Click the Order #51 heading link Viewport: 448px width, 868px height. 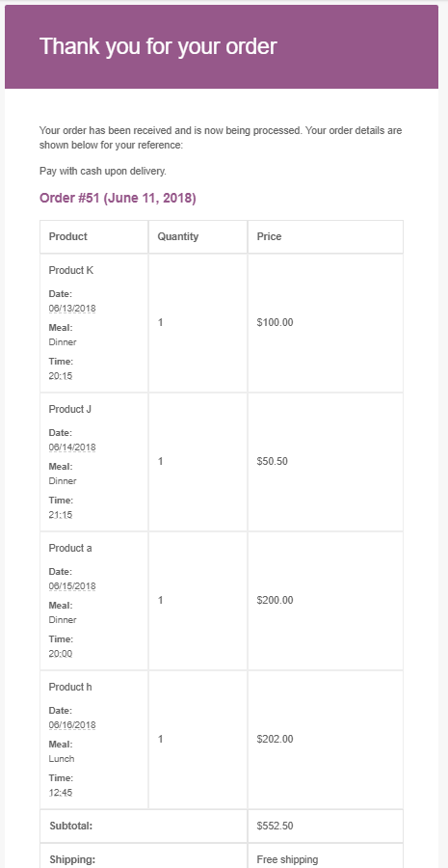118,198
